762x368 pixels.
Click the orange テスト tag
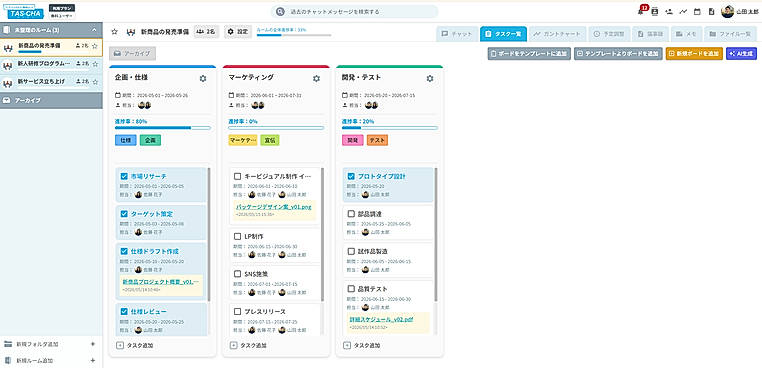pos(377,140)
